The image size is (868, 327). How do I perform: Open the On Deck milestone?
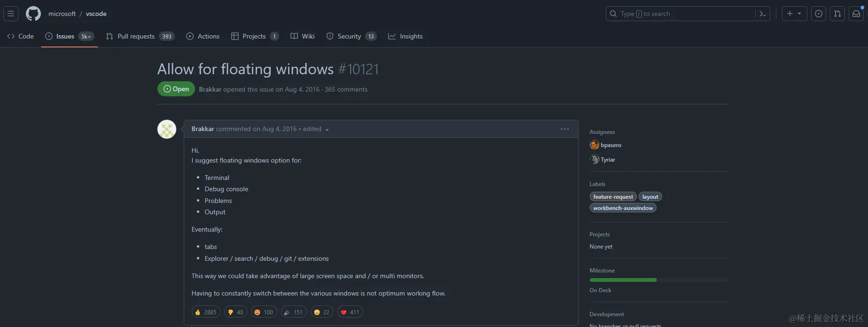[600, 290]
